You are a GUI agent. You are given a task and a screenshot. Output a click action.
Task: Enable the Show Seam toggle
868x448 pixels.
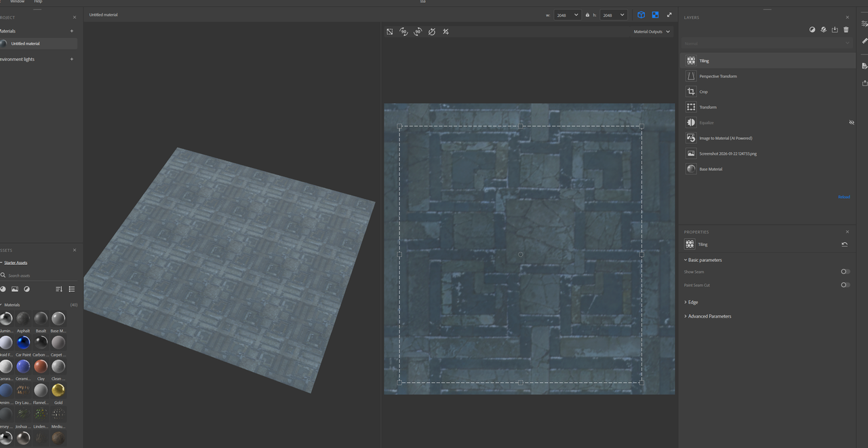(845, 272)
